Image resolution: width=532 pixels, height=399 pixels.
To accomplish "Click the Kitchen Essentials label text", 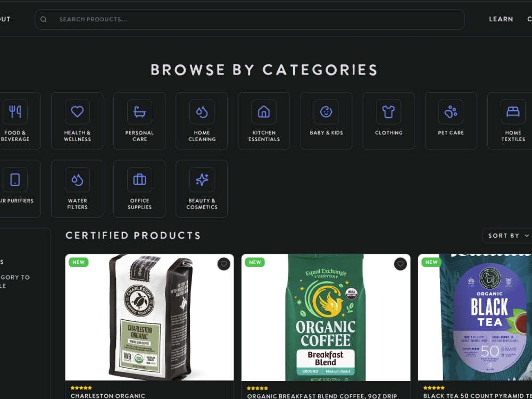I will (264, 136).
